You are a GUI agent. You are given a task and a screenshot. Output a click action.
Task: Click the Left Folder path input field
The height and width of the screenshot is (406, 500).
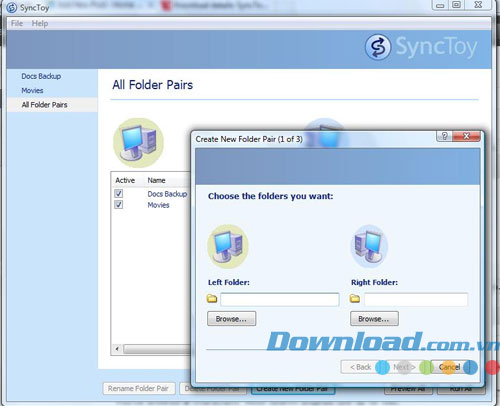(280, 299)
